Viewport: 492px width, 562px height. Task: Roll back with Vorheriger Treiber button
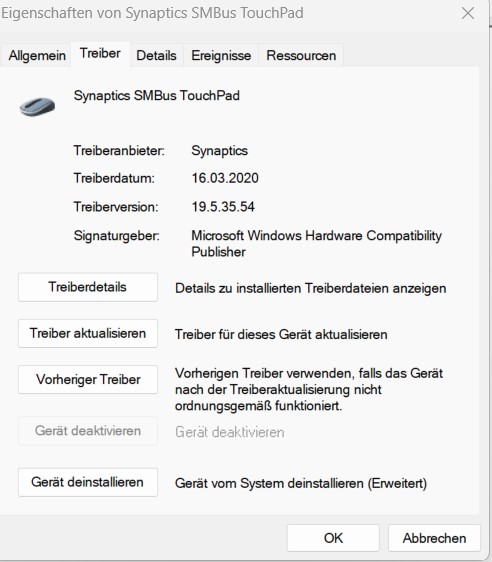coord(88,380)
